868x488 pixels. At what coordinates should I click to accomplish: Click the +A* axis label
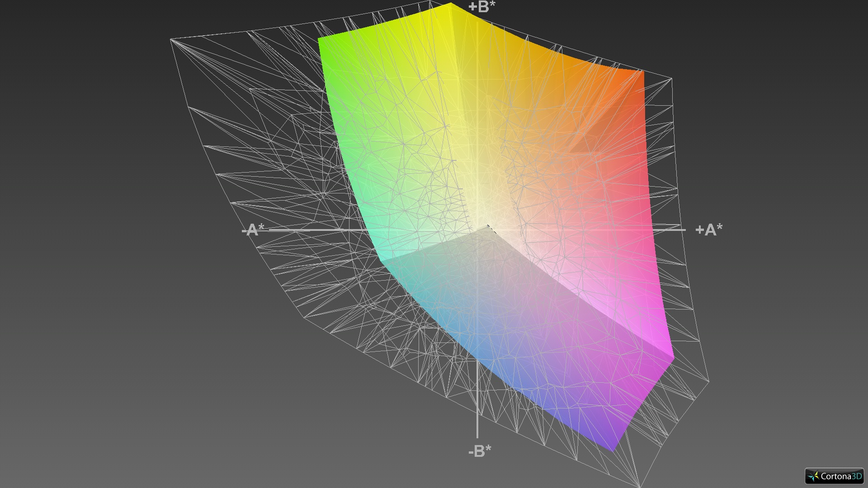click(x=708, y=230)
